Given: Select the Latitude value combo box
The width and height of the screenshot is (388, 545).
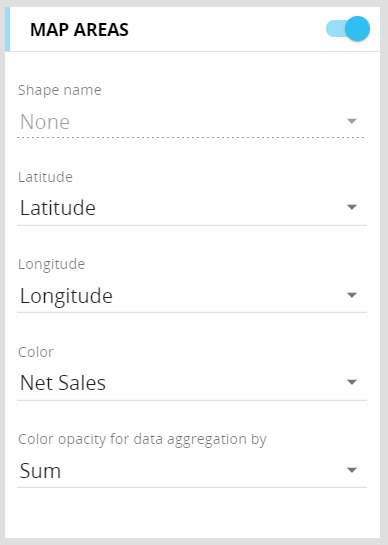Looking at the screenshot, I should (192, 208).
